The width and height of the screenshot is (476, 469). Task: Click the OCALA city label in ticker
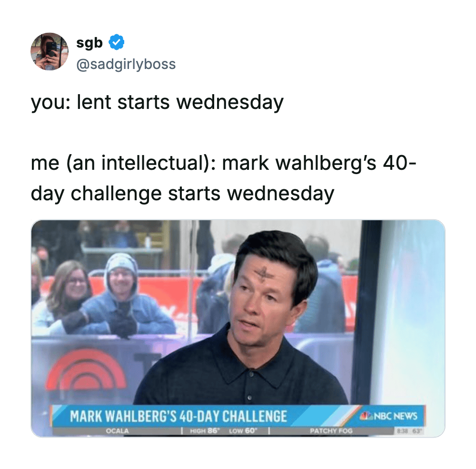(117, 431)
